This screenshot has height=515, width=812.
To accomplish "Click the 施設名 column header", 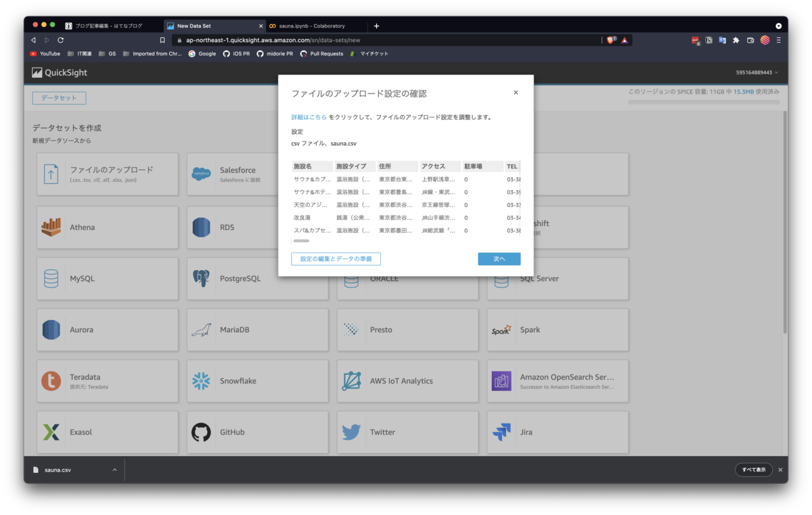I will coord(312,166).
